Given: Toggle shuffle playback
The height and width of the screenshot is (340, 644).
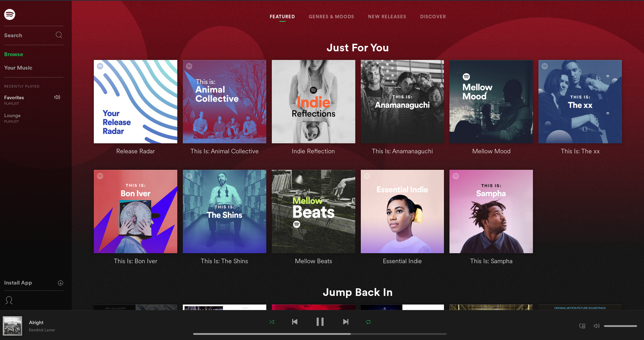Looking at the screenshot, I should click(x=272, y=322).
